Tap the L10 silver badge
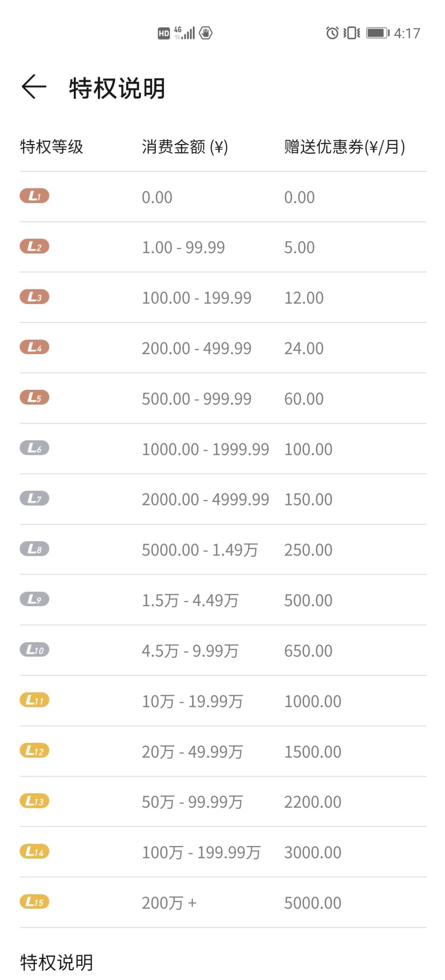445x980 pixels. click(35, 650)
